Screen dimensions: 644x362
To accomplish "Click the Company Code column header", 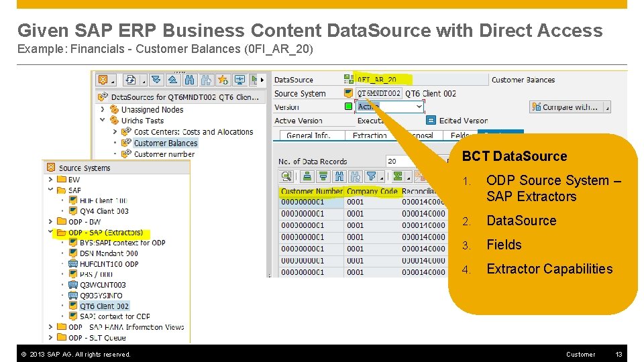I will tap(372, 191).
